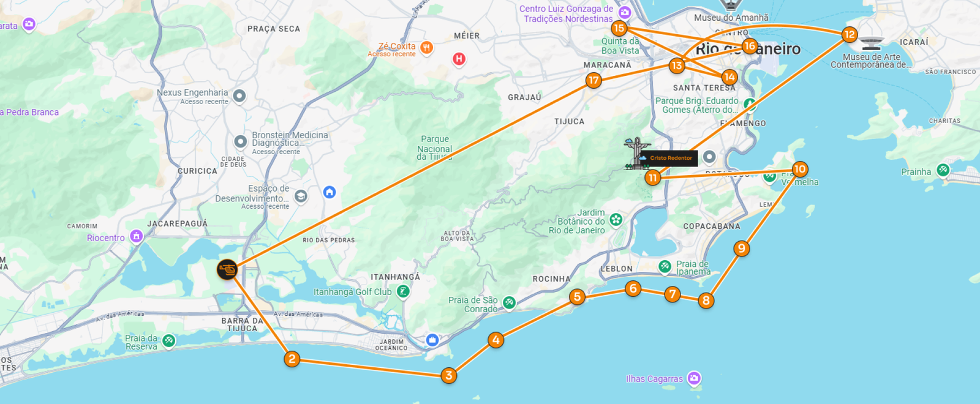Select route waypoint marker 3
980x404 pixels.
[449, 375]
